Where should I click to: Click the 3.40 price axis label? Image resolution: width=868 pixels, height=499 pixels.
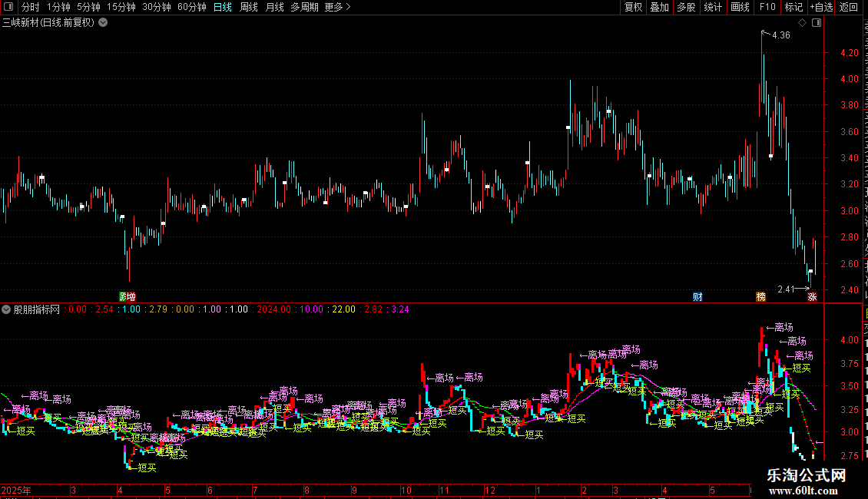click(850, 157)
